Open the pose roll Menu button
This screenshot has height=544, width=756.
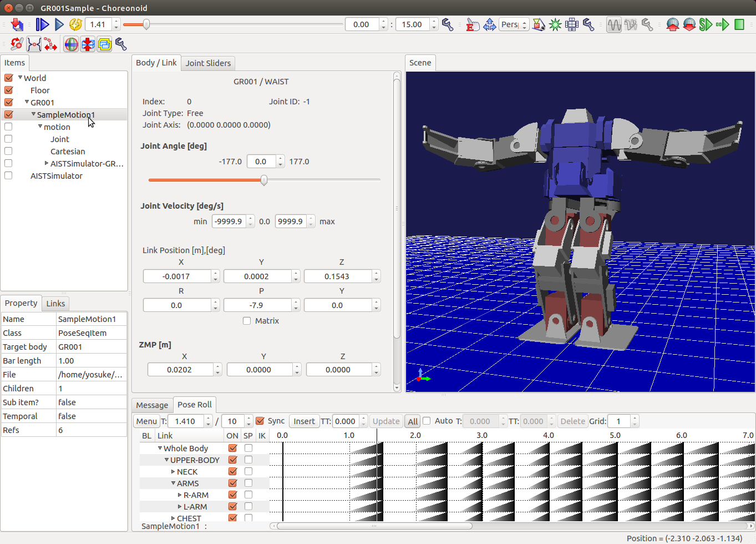[146, 421]
